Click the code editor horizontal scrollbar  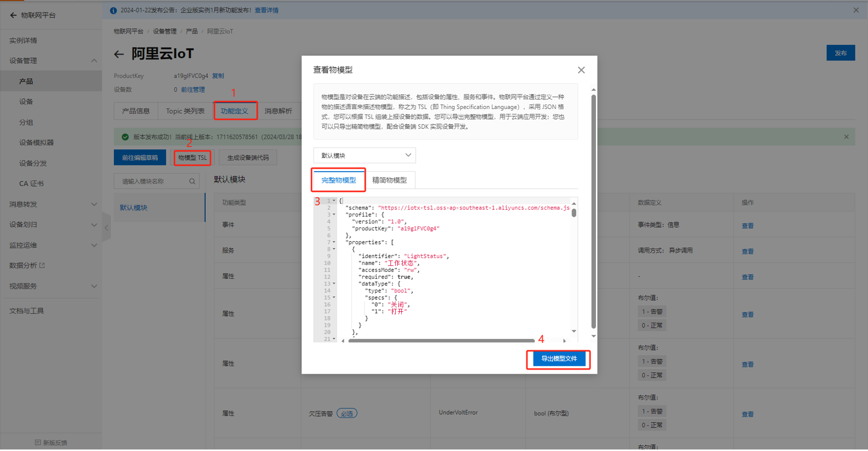point(441,341)
